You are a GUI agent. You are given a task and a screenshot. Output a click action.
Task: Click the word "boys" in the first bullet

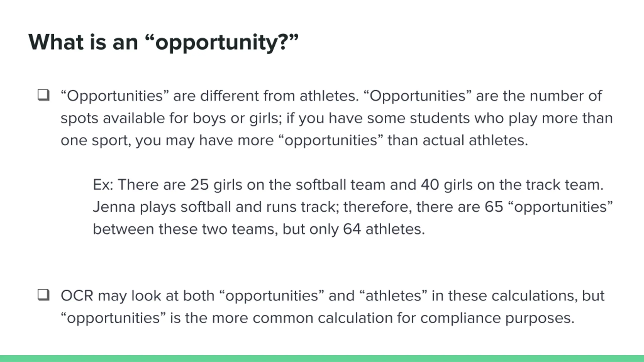coord(209,118)
